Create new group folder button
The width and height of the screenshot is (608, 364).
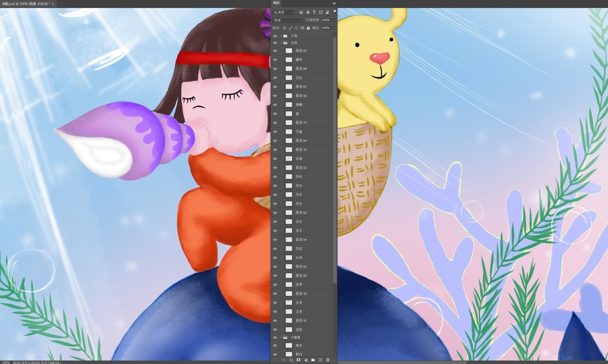pos(313,360)
